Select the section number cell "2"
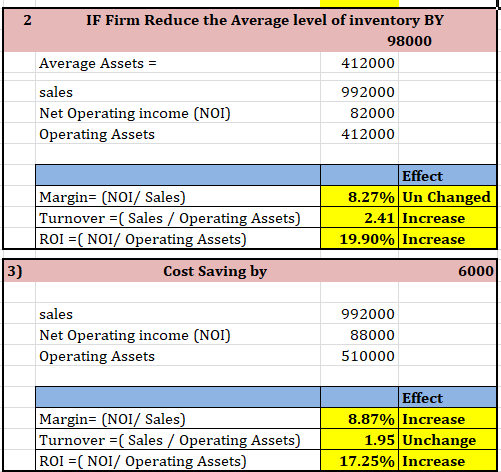Image resolution: width=501 pixels, height=472 pixels. 27,20
